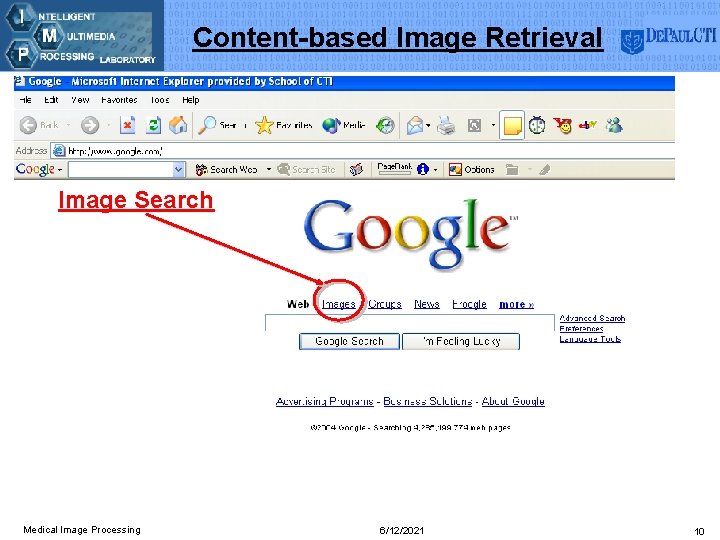The image size is (720, 540).
Task: Click the Stop page loading icon
Action: click(127, 125)
